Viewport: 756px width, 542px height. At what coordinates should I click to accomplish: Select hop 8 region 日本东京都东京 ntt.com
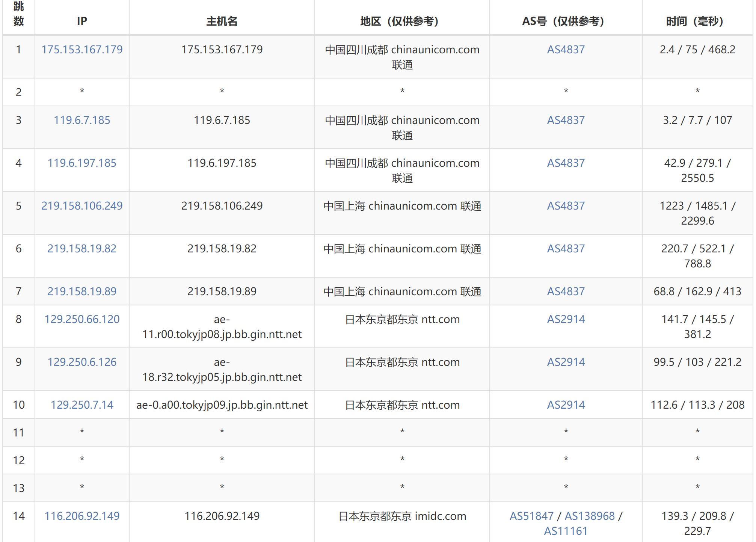pos(402,319)
